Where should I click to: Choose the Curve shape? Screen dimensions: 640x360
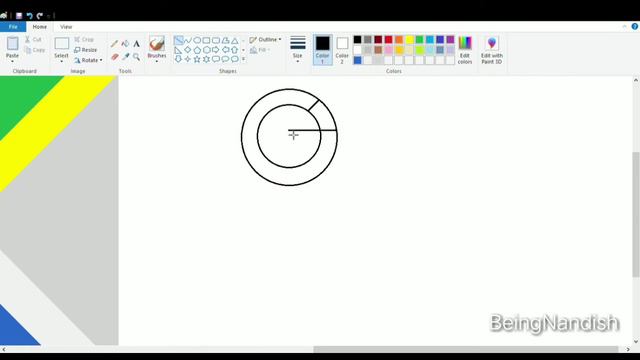point(188,40)
